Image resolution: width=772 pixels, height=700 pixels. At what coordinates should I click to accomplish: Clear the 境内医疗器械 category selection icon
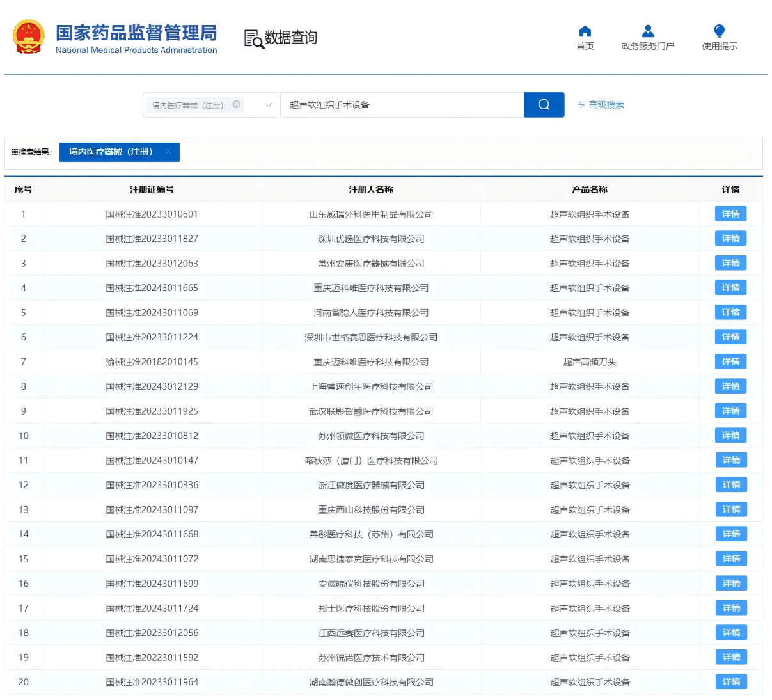coord(237,104)
